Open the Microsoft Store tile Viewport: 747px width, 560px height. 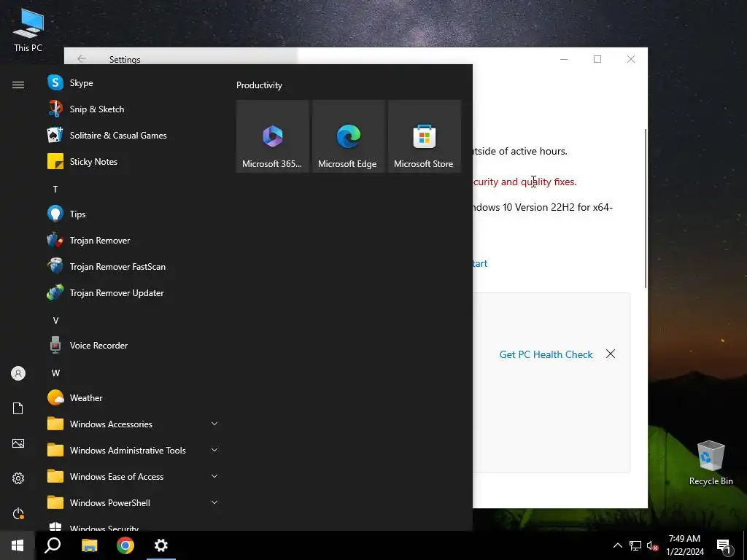pyautogui.click(x=424, y=136)
